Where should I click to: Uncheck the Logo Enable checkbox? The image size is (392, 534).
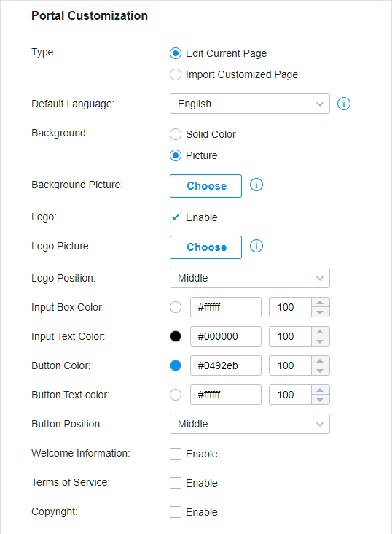click(176, 217)
